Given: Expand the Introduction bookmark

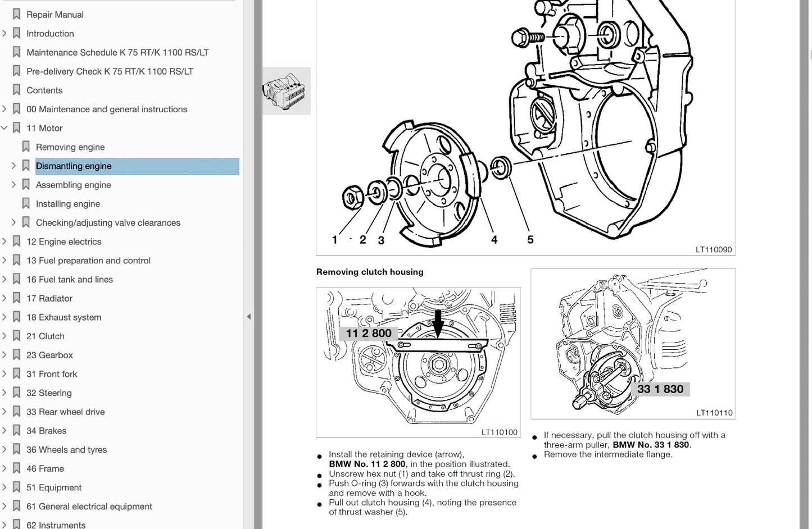Looking at the screenshot, I should (x=4, y=33).
